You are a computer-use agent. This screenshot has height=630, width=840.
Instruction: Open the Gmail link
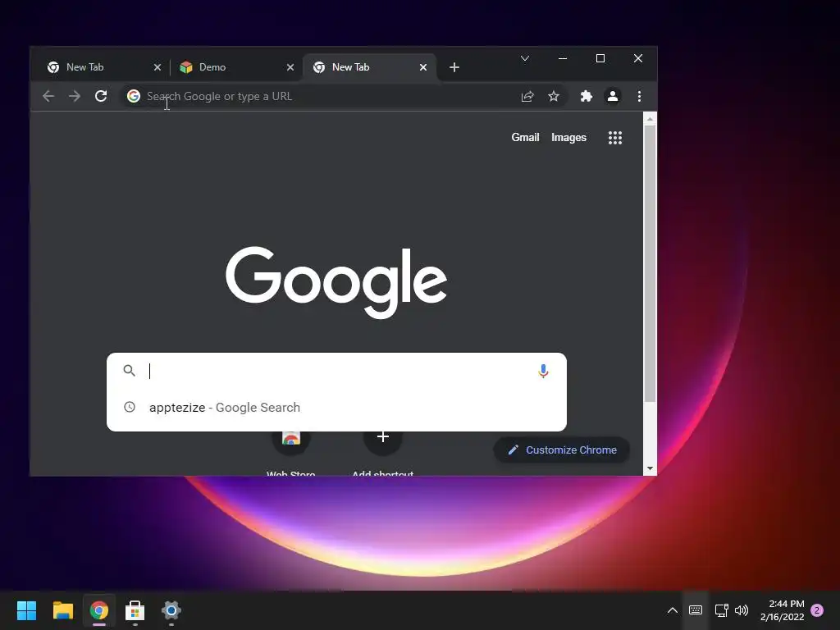pos(525,137)
